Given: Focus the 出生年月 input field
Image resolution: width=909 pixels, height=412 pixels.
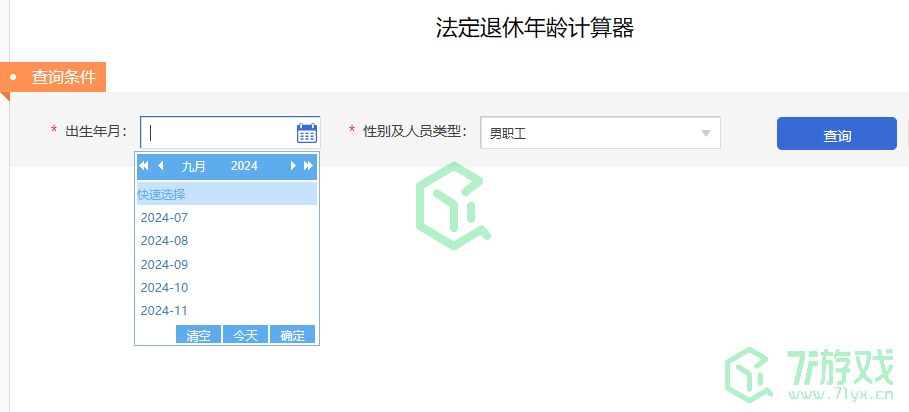Looking at the screenshot, I should point(220,133).
